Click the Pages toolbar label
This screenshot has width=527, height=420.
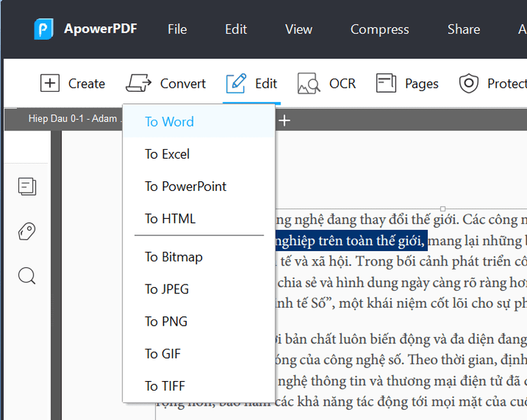(422, 83)
